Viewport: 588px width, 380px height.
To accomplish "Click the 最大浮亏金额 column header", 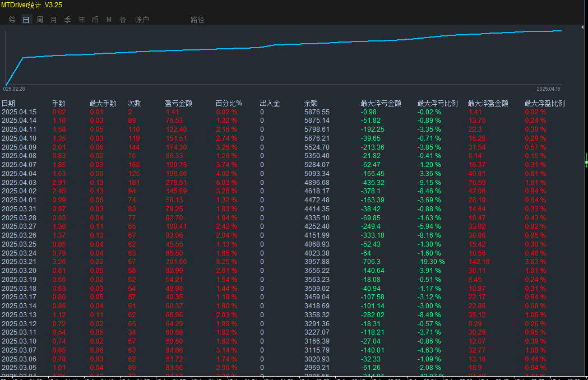I will pos(381,103).
